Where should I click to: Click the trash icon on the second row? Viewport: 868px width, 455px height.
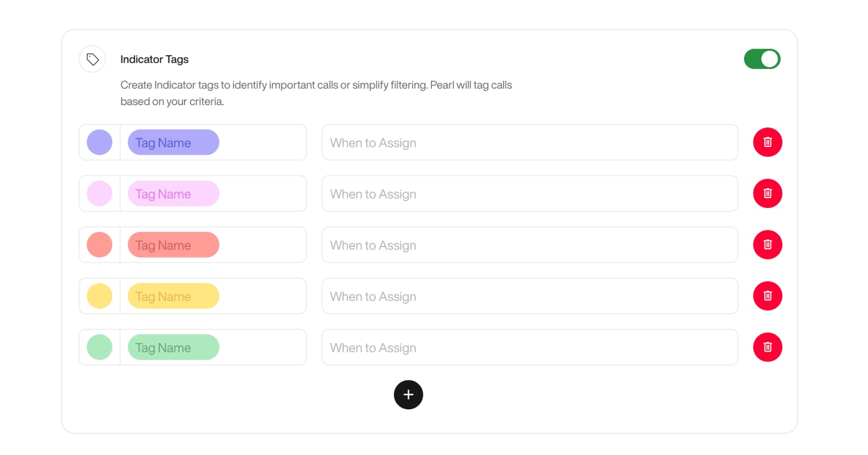[767, 193]
